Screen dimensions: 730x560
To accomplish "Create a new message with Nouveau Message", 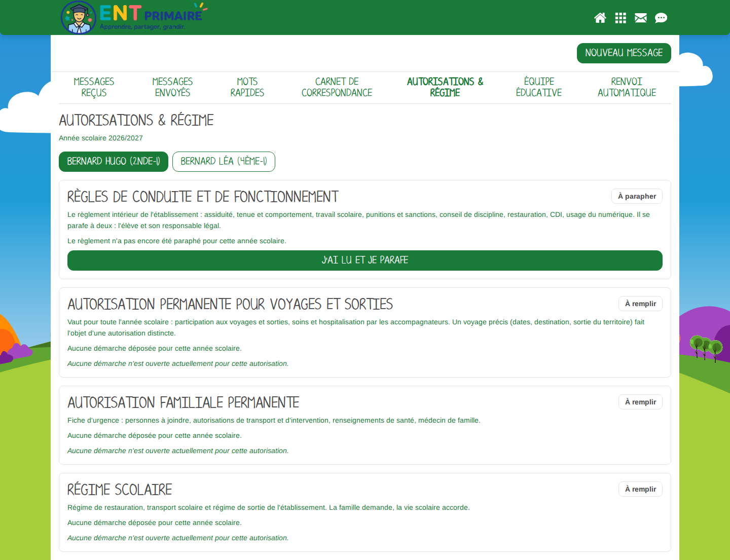I will click(624, 53).
